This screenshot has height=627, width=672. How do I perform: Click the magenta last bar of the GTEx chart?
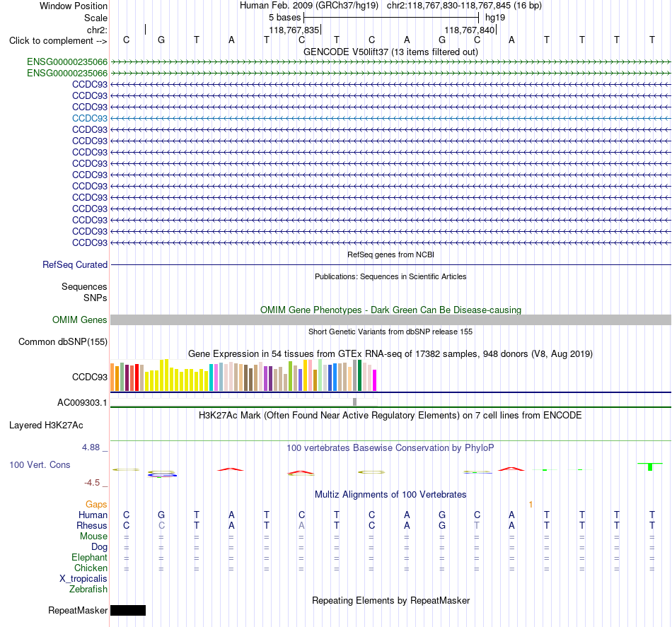[x=375, y=380]
